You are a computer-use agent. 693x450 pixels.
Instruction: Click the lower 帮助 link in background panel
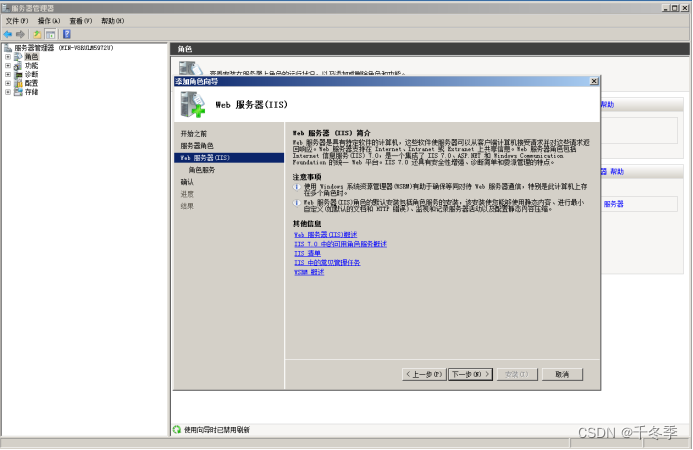[617, 172]
